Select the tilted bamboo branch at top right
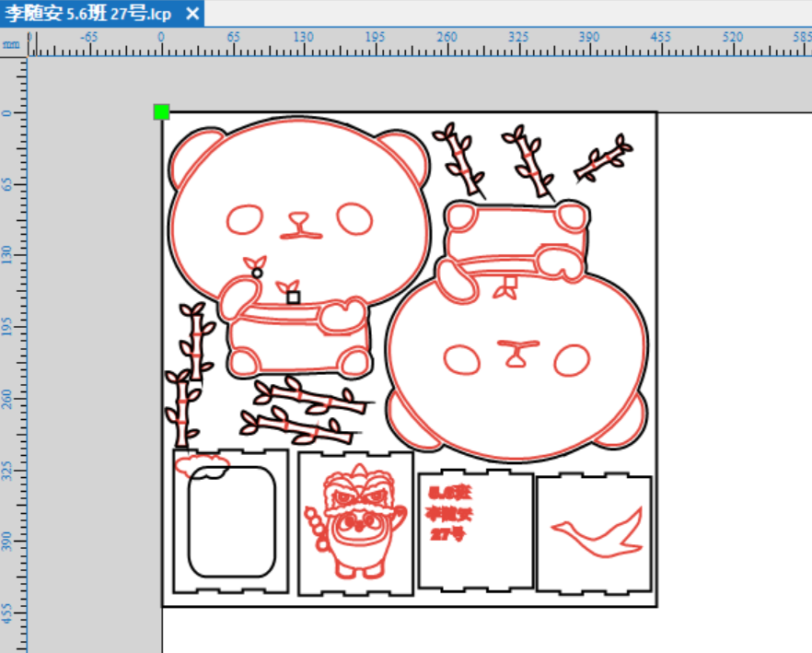Screen dimensions: 812x653 coord(604,158)
